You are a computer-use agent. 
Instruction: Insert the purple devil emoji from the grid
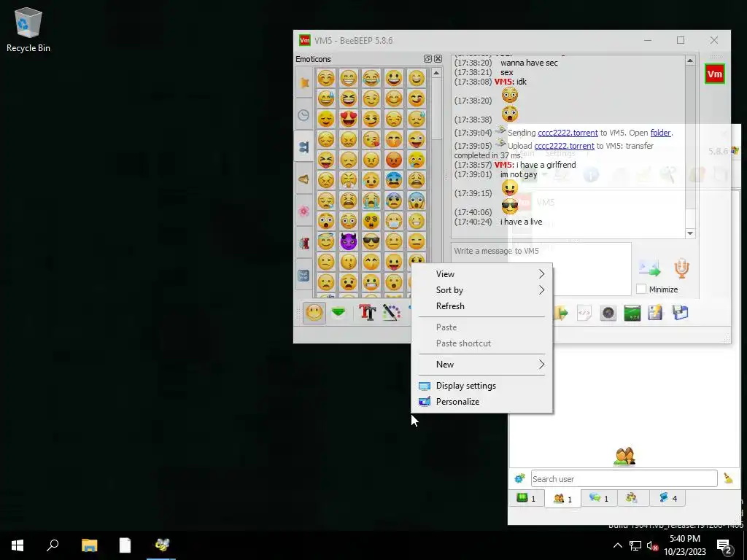(349, 241)
